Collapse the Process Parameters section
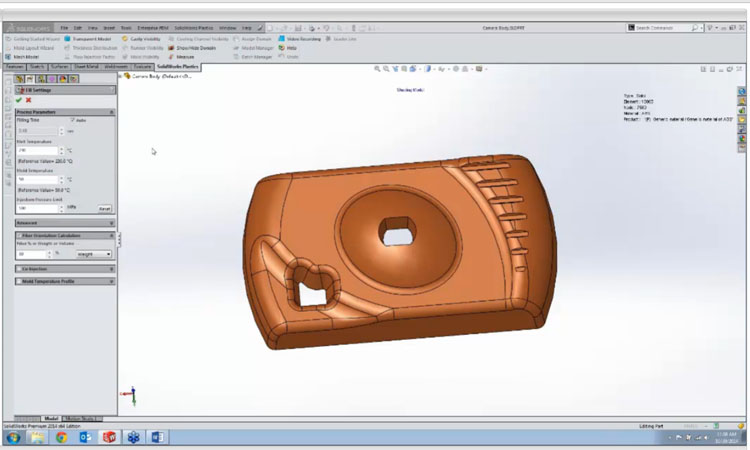The width and height of the screenshot is (750, 450). pos(111,112)
